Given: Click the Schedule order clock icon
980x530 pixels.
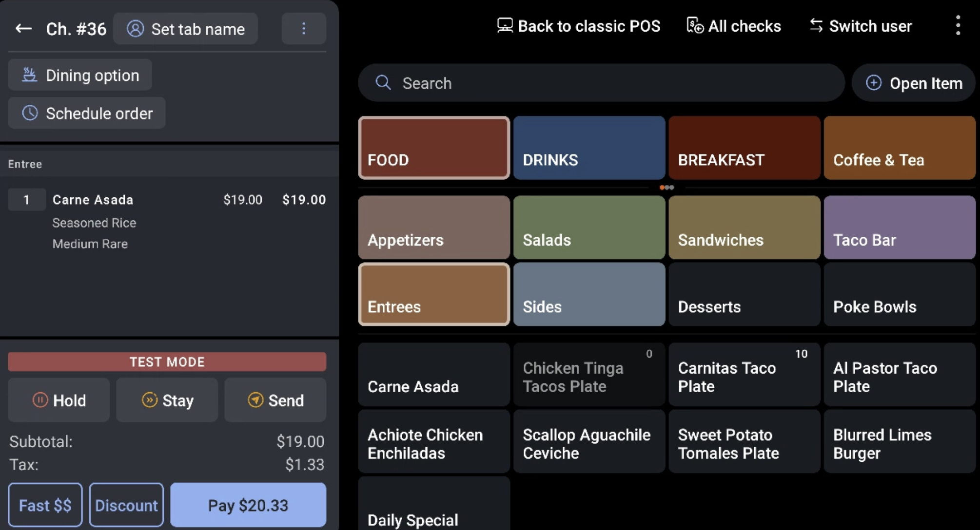Looking at the screenshot, I should tap(30, 113).
